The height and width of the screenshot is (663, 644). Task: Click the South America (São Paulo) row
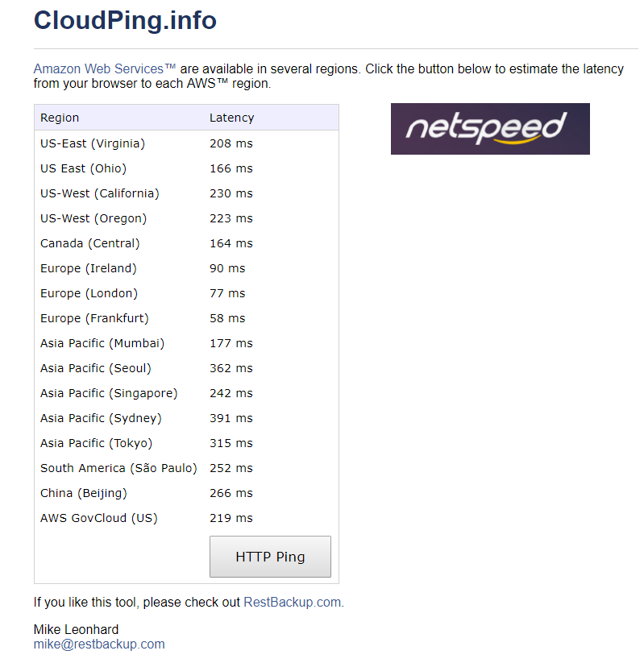pyautogui.click(x=186, y=468)
